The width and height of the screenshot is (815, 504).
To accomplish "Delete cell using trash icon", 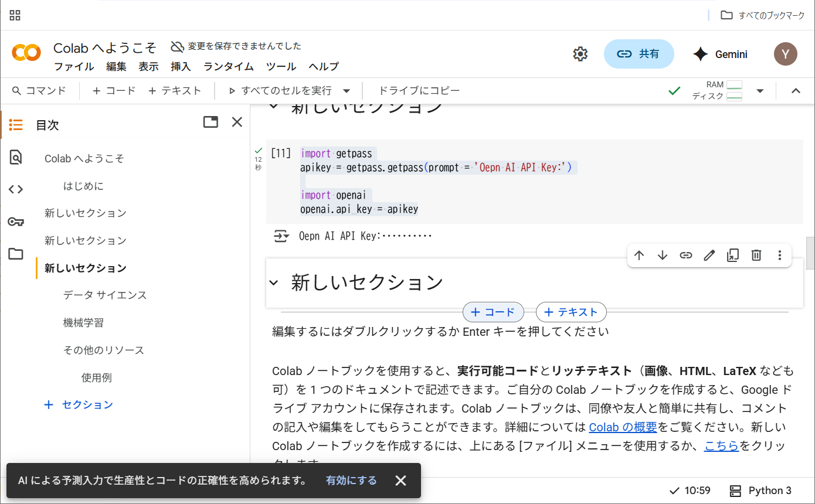I will [756, 256].
